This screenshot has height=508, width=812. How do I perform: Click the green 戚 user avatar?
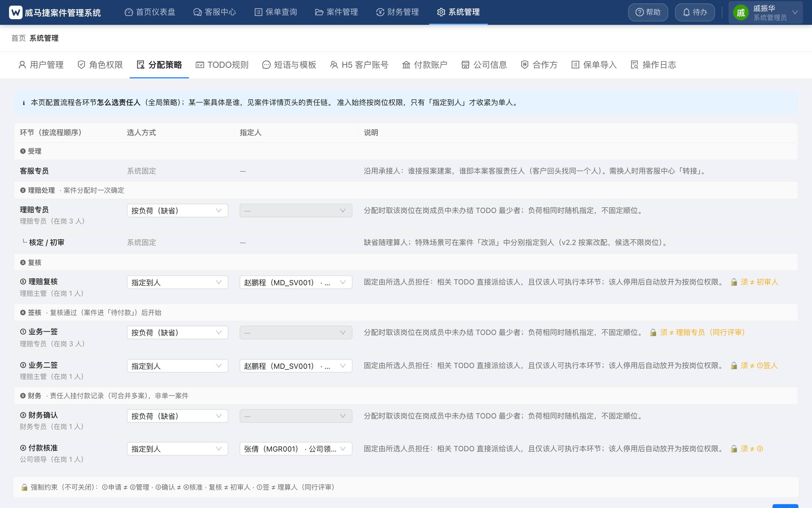pyautogui.click(x=741, y=13)
